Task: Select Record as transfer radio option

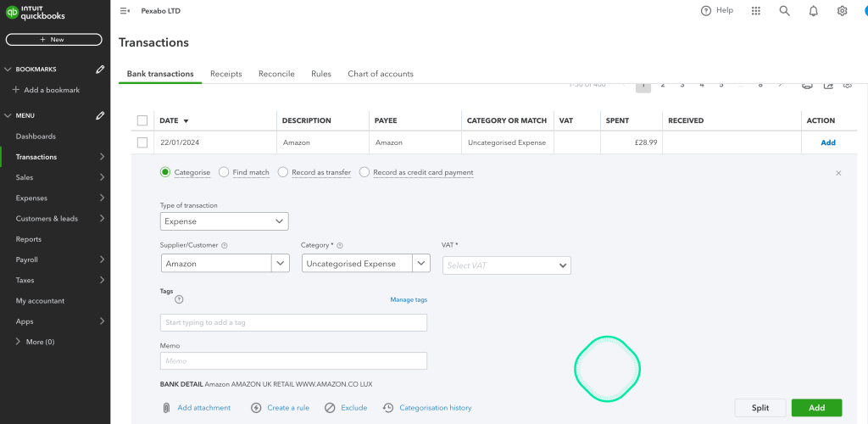Action: 283,172
